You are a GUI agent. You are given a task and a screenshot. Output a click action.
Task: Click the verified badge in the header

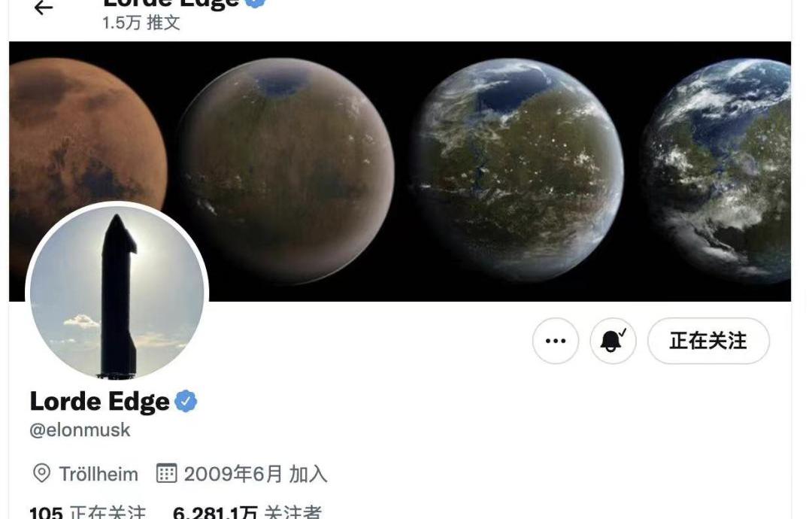coord(255,3)
